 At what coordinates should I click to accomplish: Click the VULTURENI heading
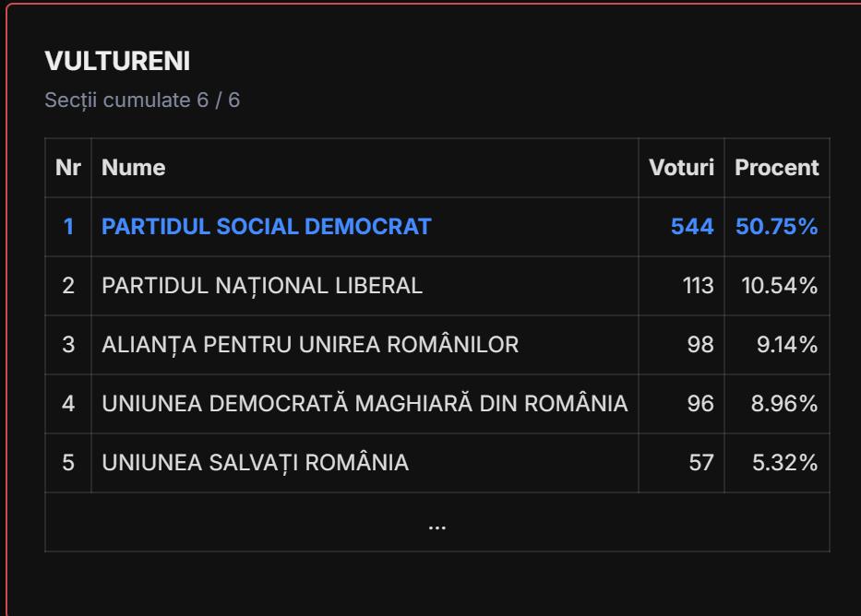[117, 62]
